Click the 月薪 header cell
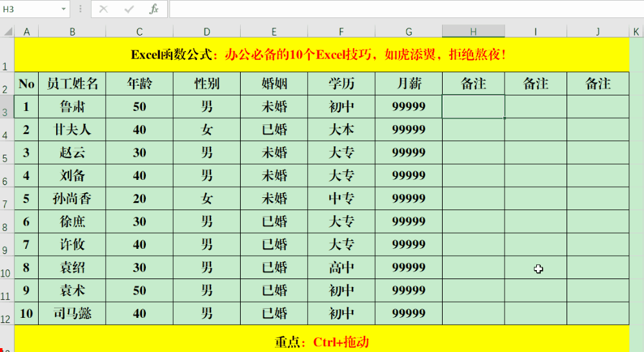The width and height of the screenshot is (644, 352). point(408,84)
